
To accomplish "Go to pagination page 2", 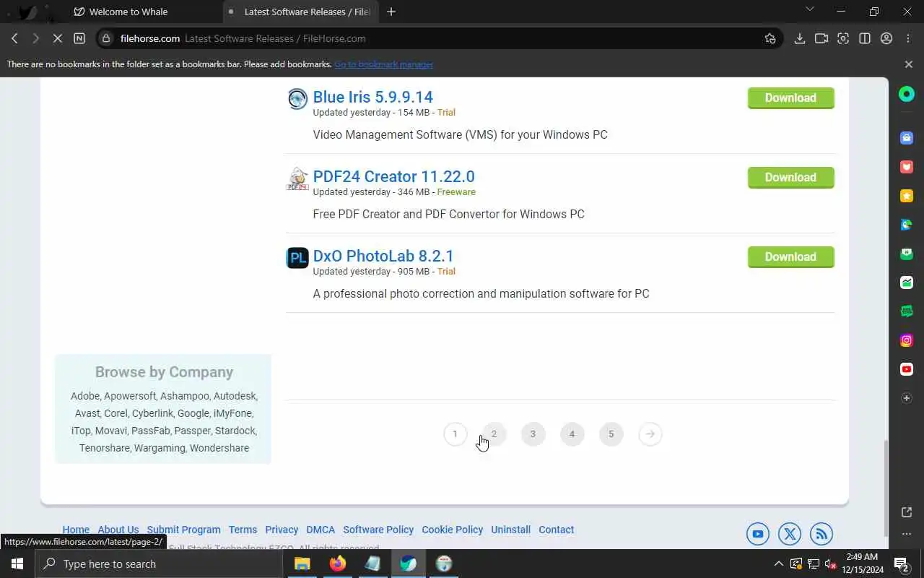I will tap(494, 434).
